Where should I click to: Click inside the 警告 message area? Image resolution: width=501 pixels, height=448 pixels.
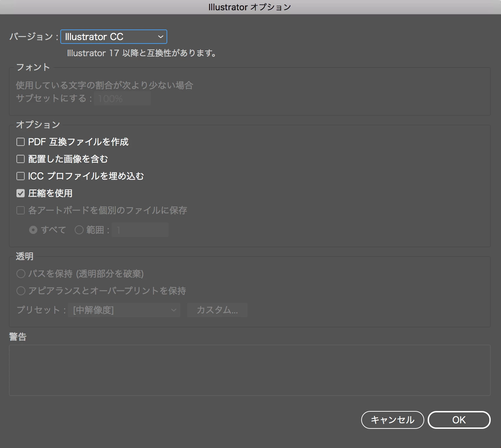[250, 370]
